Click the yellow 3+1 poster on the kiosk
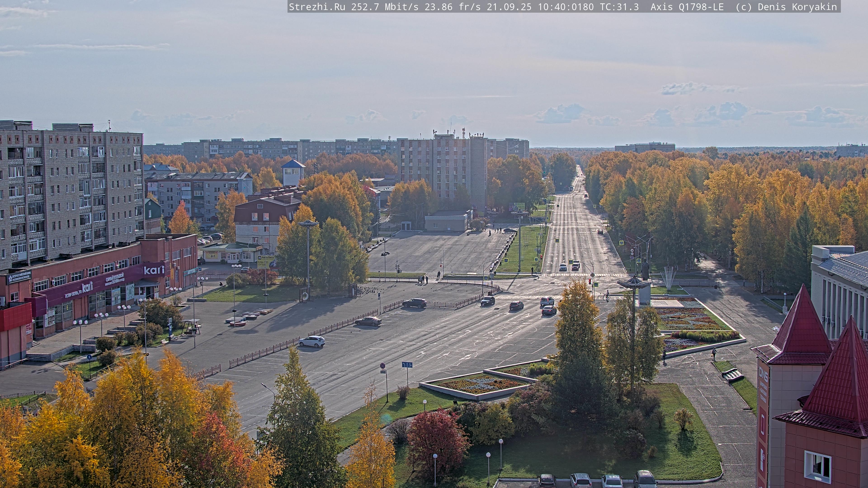This screenshot has width=868, height=488. (213, 256)
